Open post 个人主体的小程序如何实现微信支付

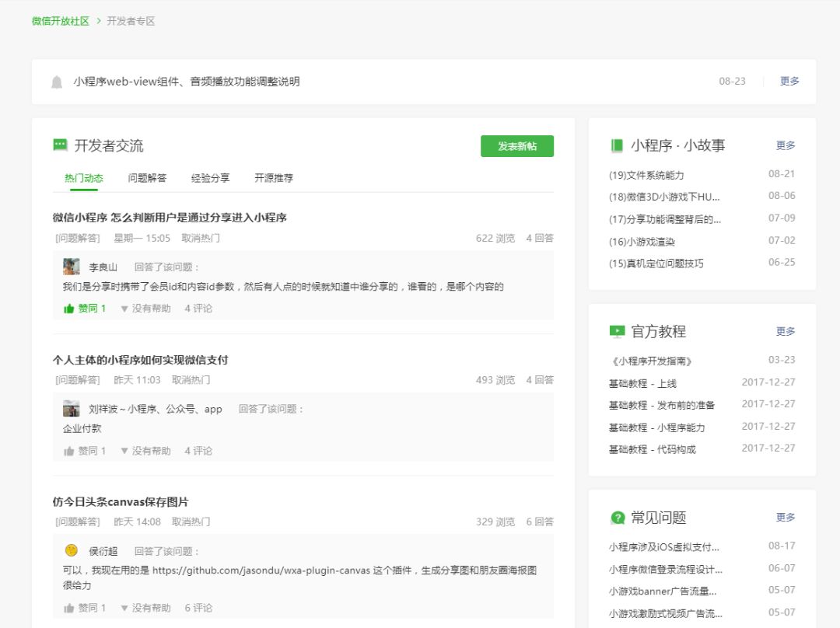[140, 360]
